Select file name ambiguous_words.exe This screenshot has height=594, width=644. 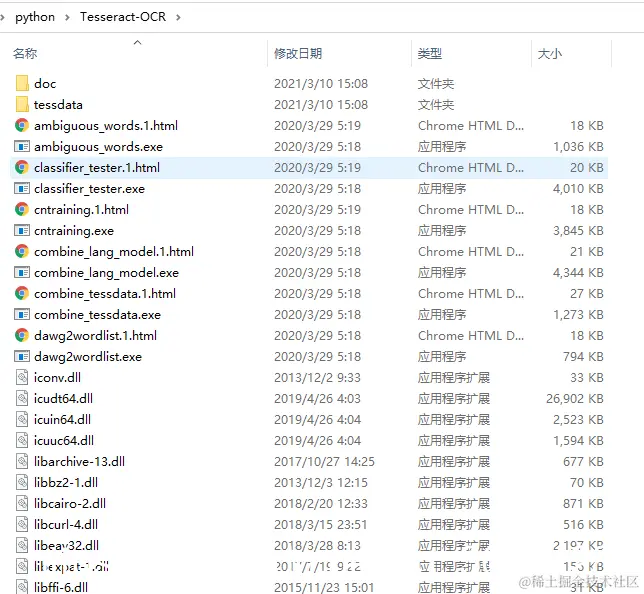99,147
